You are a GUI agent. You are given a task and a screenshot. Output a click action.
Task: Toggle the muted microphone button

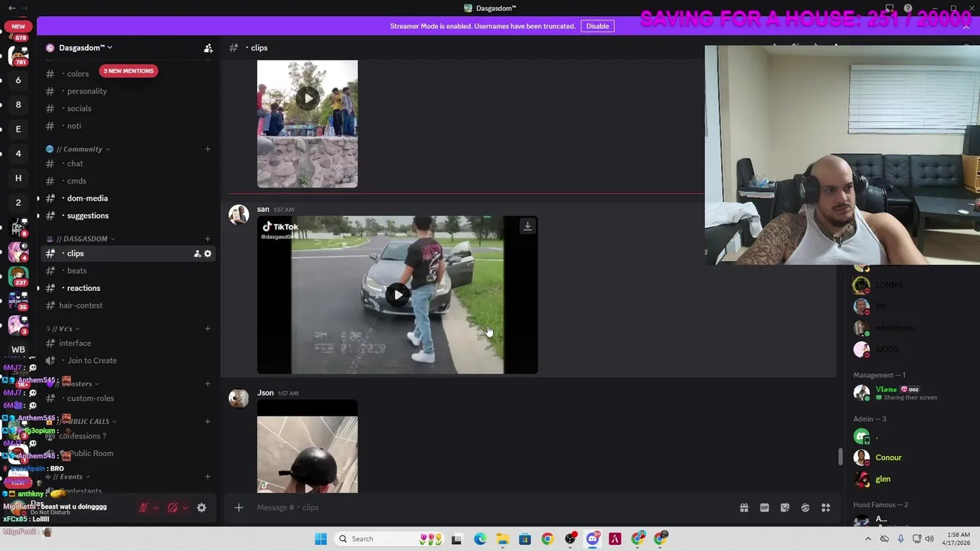point(143,507)
